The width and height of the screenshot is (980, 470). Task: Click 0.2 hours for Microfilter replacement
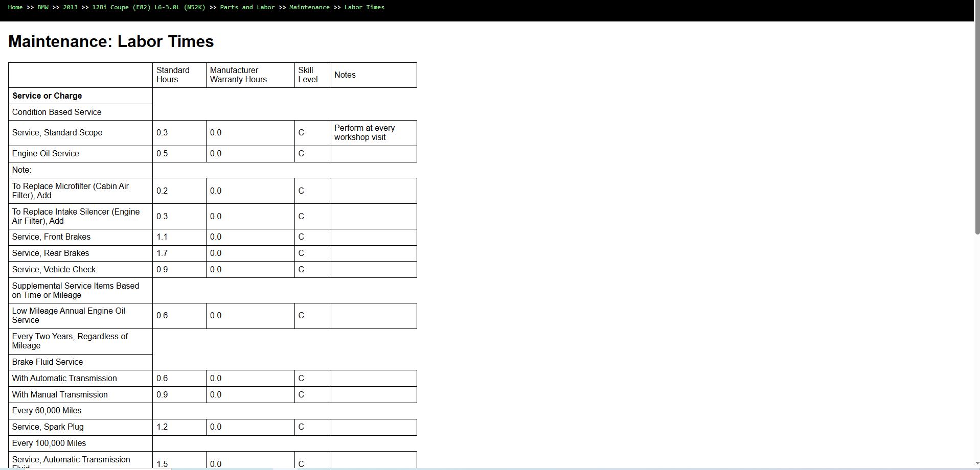tap(179, 191)
